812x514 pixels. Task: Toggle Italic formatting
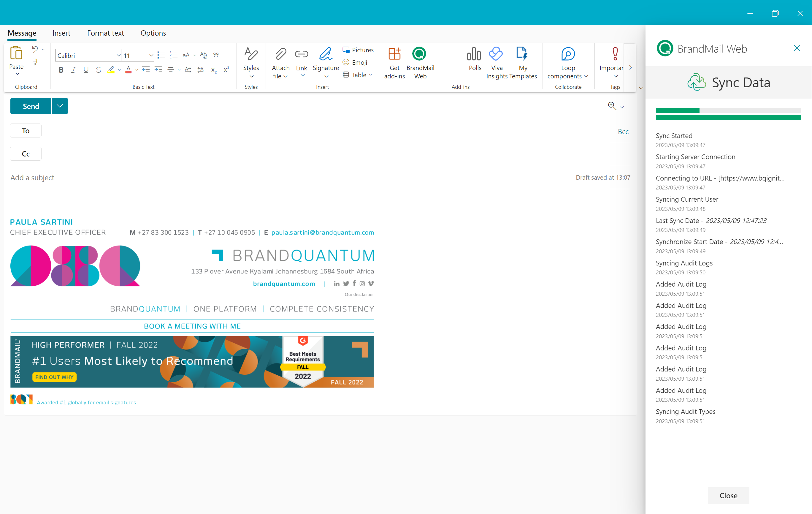(73, 70)
